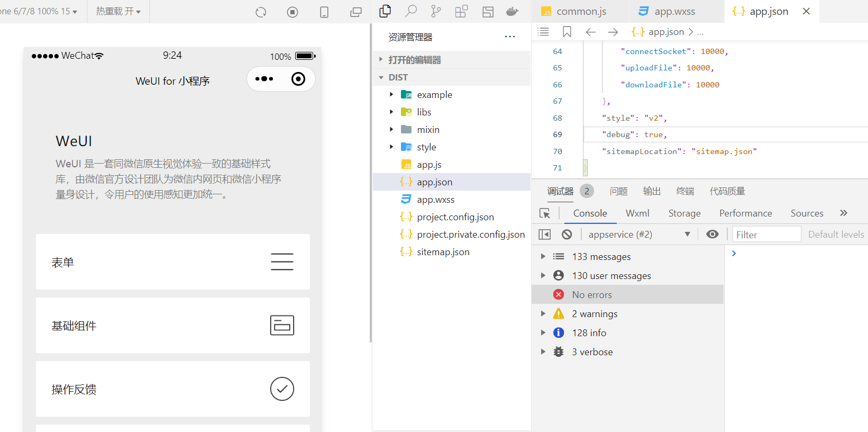Expand the 128 info group
Screen dimensions: 868x432
(543, 332)
